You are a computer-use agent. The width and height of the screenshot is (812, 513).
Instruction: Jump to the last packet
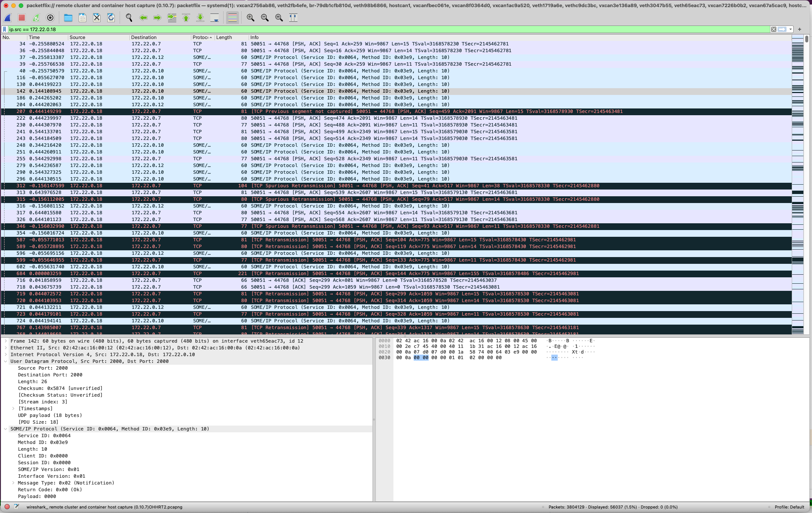tap(200, 18)
